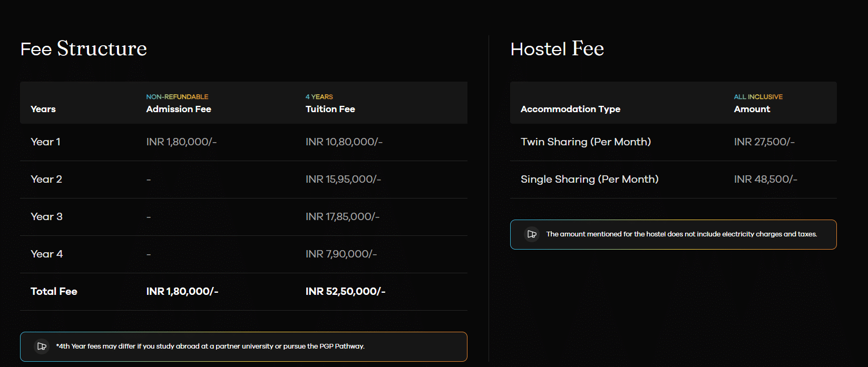Select the Year 4 row label
The width and height of the screenshot is (868, 367).
pyautogui.click(x=46, y=254)
